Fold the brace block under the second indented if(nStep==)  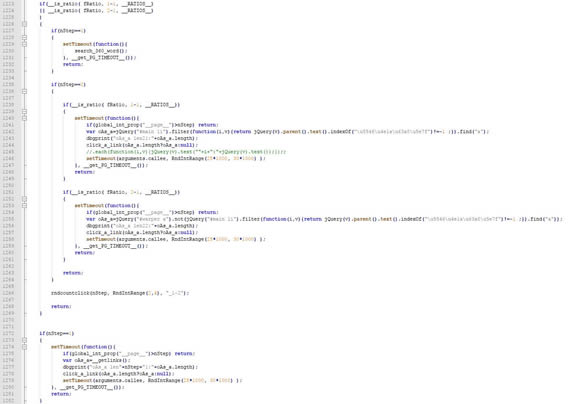(24, 91)
